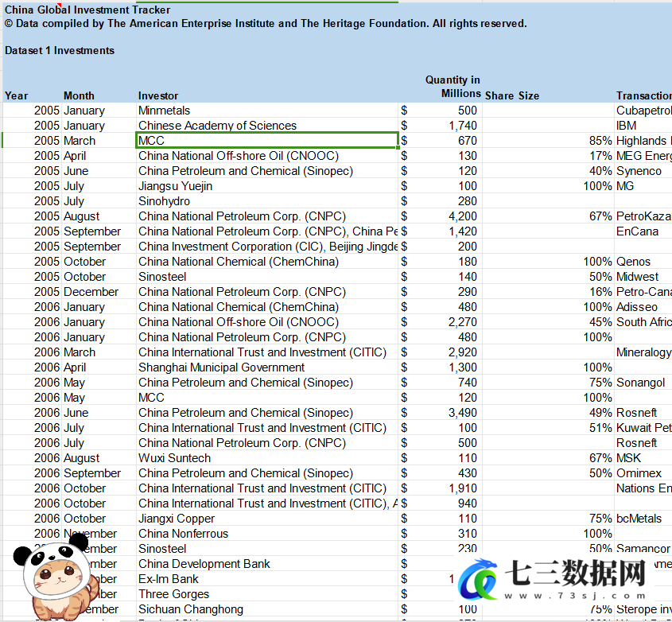This screenshot has width=672, height=622.
Task: Click the Investor column header
Action: (158, 95)
